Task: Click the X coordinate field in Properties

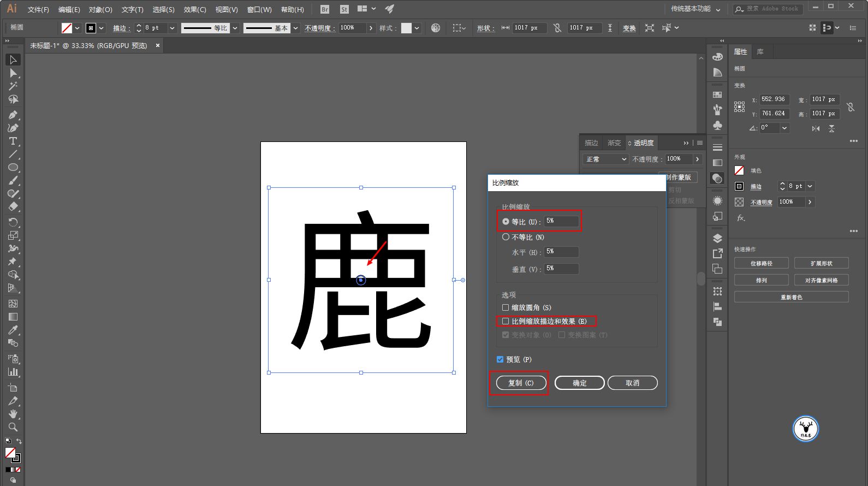Action: (x=775, y=99)
